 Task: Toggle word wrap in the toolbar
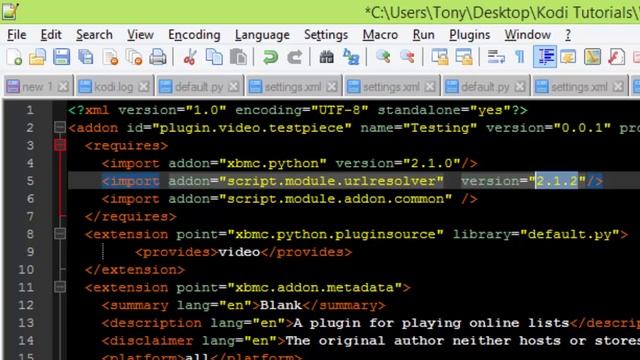(496, 57)
